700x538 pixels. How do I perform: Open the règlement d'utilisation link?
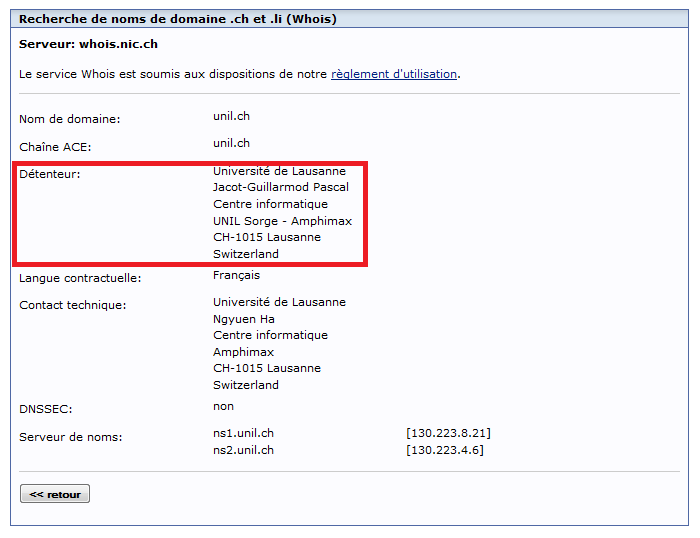(x=394, y=74)
